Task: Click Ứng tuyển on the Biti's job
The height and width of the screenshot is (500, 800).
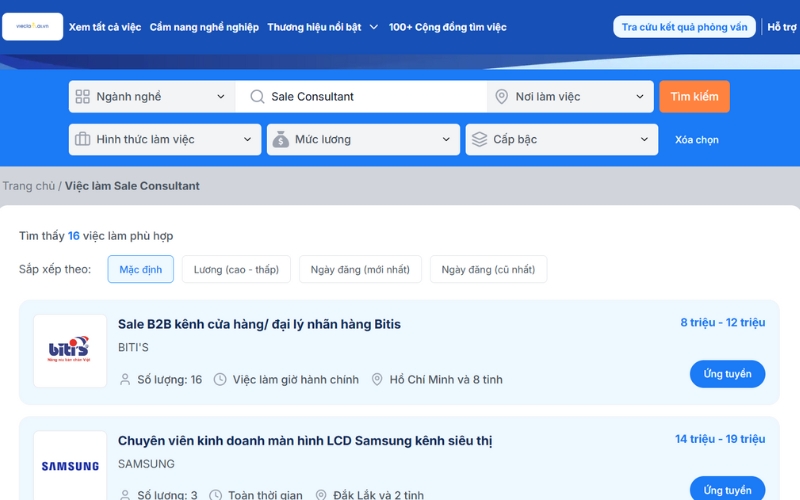Action: tap(727, 374)
